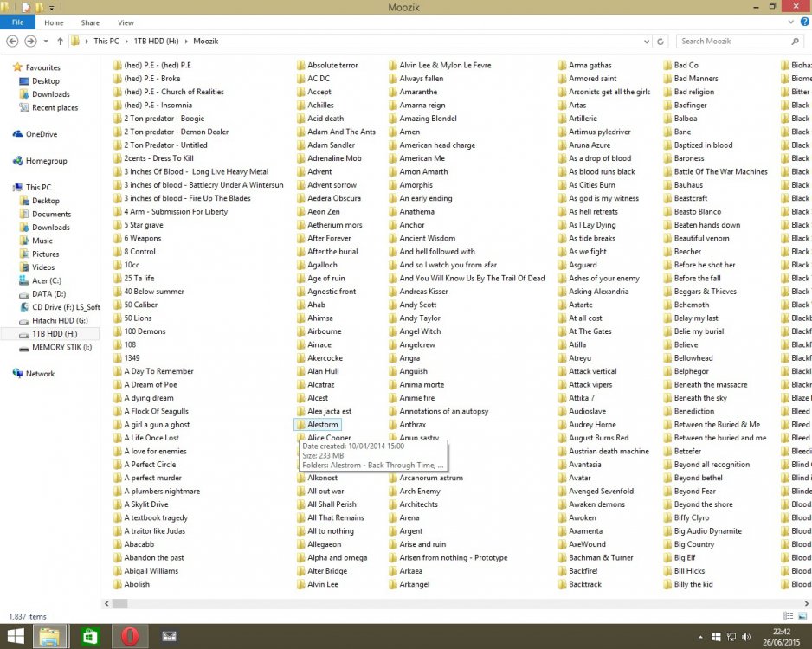Click horizontal scrollbar thumb
812x649 pixels.
pyautogui.click(x=120, y=603)
